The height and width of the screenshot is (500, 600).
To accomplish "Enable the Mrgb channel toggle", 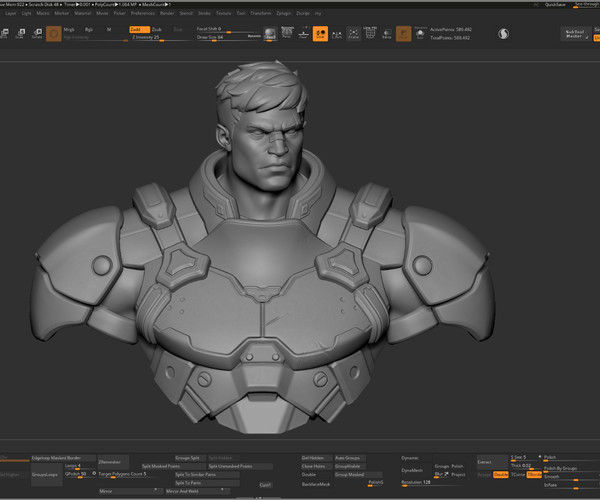I will 69,29.
